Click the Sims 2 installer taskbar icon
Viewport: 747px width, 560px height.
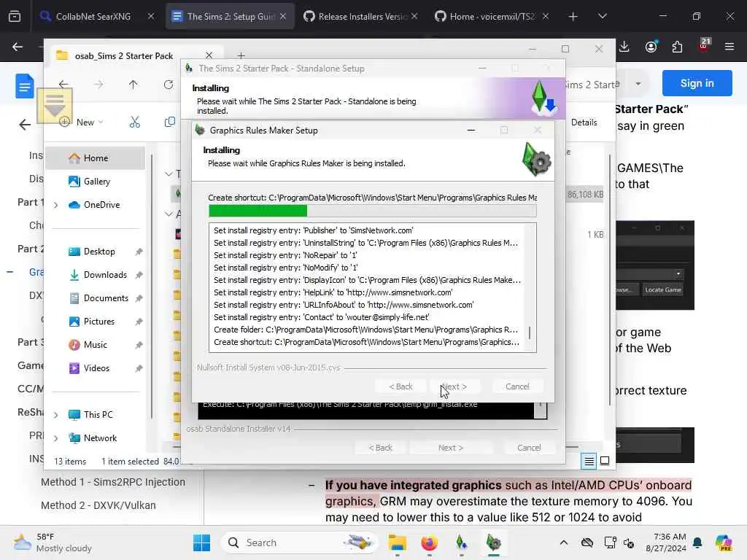[x=461, y=542]
